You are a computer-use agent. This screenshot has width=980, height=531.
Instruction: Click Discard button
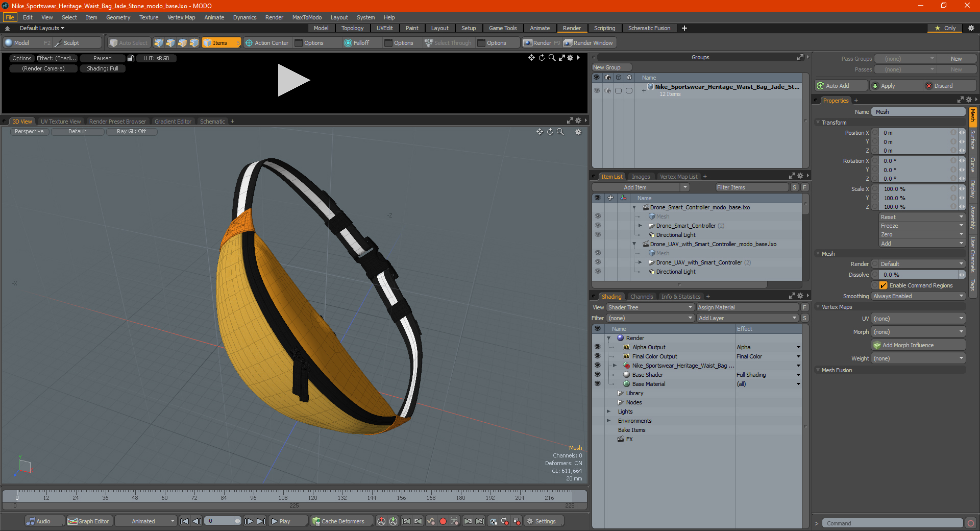tap(950, 86)
